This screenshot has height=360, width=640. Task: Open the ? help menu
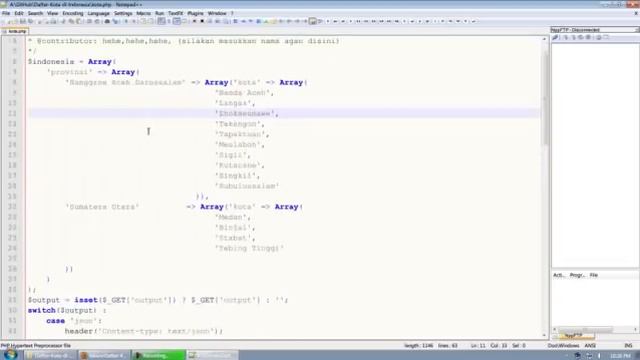pyautogui.click(x=232, y=13)
